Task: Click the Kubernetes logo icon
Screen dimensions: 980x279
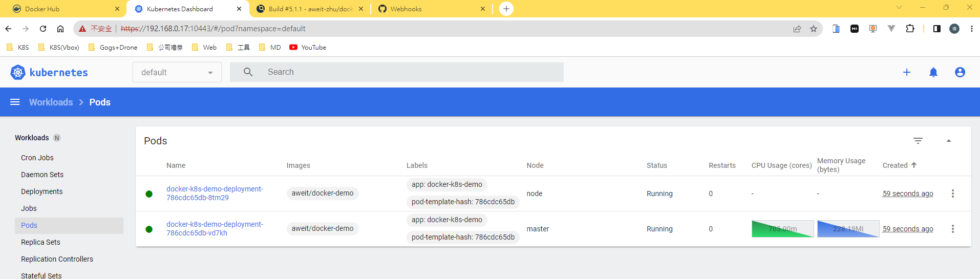Action: (18, 72)
